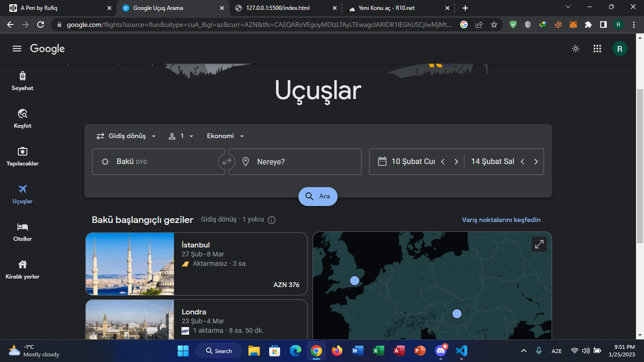Screen dimensions: 644x362
Task: Open Word from the taskbar
Action: (358, 351)
